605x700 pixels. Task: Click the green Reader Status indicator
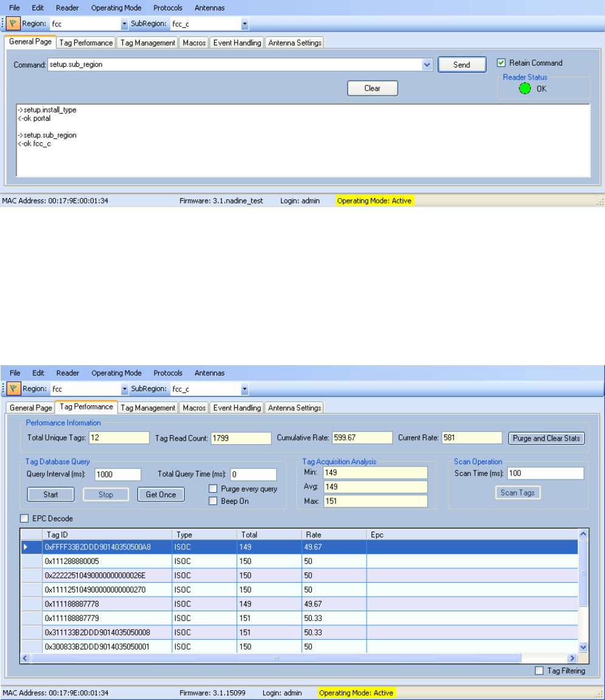[x=525, y=89]
